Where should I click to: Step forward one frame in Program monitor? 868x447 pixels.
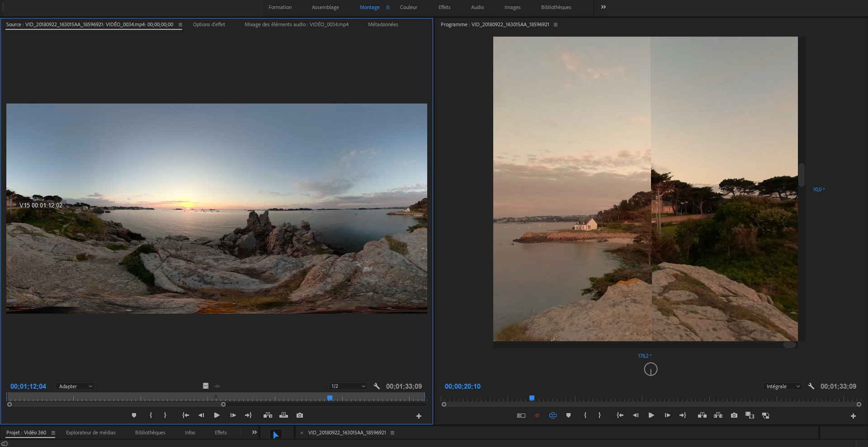pyautogui.click(x=667, y=415)
